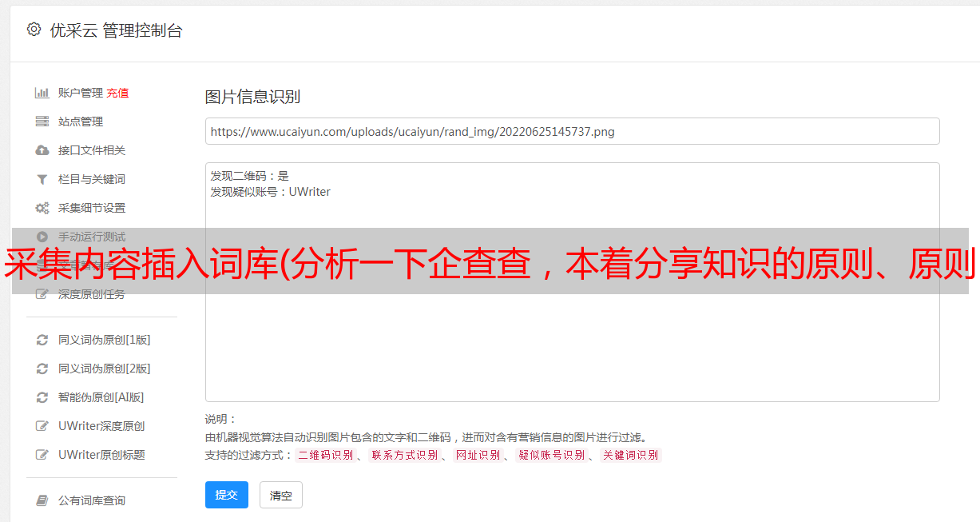The width and height of the screenshot is (980, 522).
Task: Click the 采集细节设置 gears icon
Action: [42, 208]
